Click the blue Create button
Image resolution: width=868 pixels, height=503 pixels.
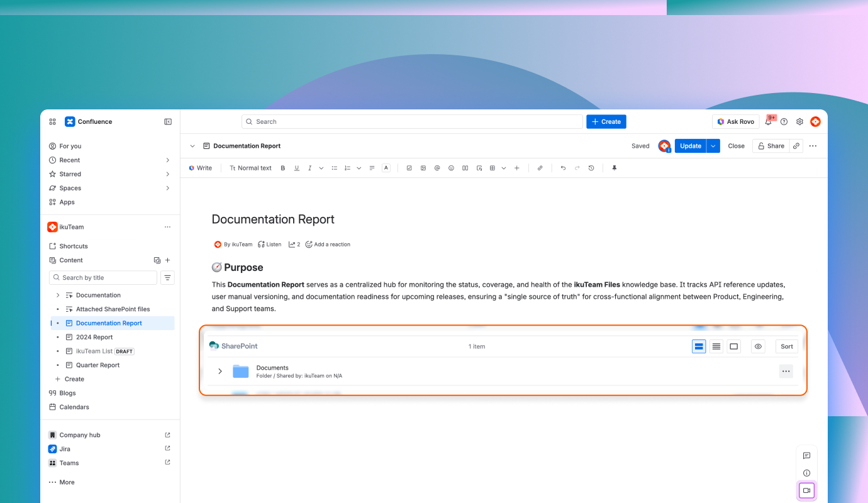(606, 122)
